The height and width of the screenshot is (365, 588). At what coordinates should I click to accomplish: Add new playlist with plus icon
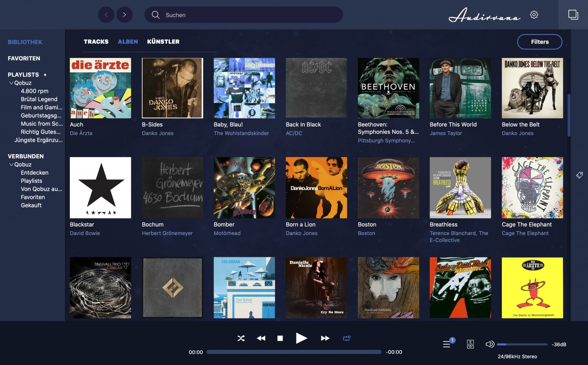pos(45,75)
